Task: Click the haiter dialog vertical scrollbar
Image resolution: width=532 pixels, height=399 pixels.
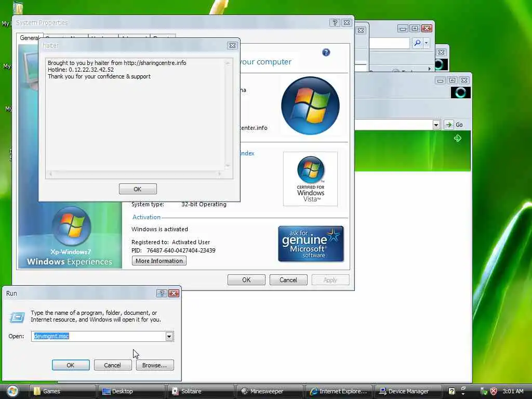Action: tap(228, 114)
